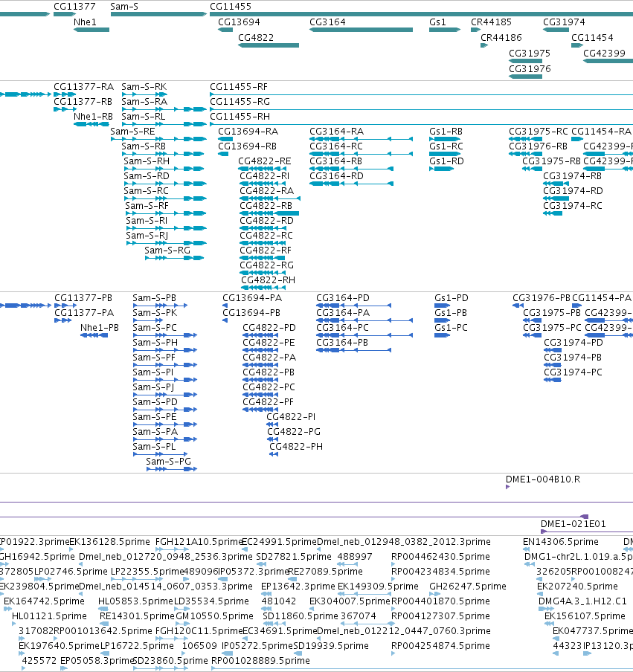
Task: Select transcript CG3164-RA
Action: click(337, 132)
